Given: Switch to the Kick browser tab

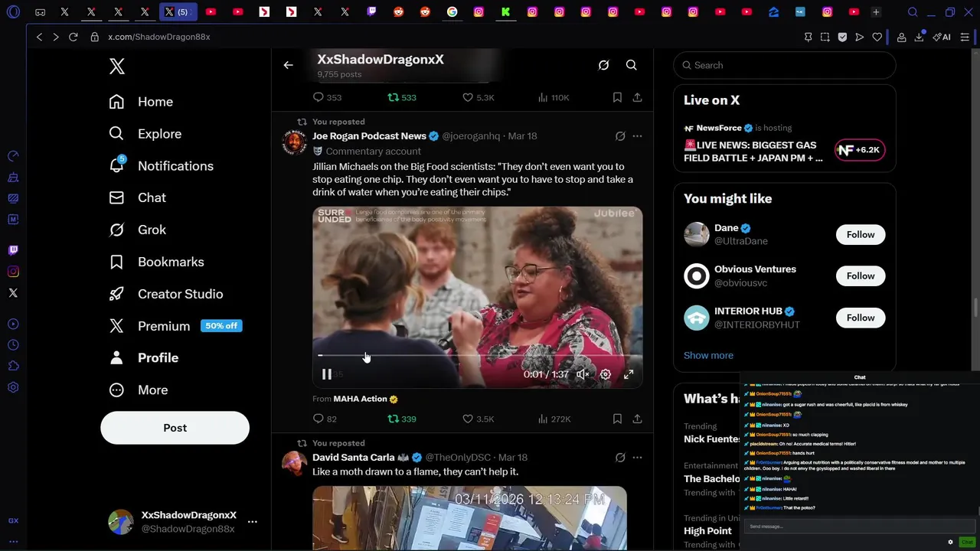Looking at the screenshot, I should [505, 12].
